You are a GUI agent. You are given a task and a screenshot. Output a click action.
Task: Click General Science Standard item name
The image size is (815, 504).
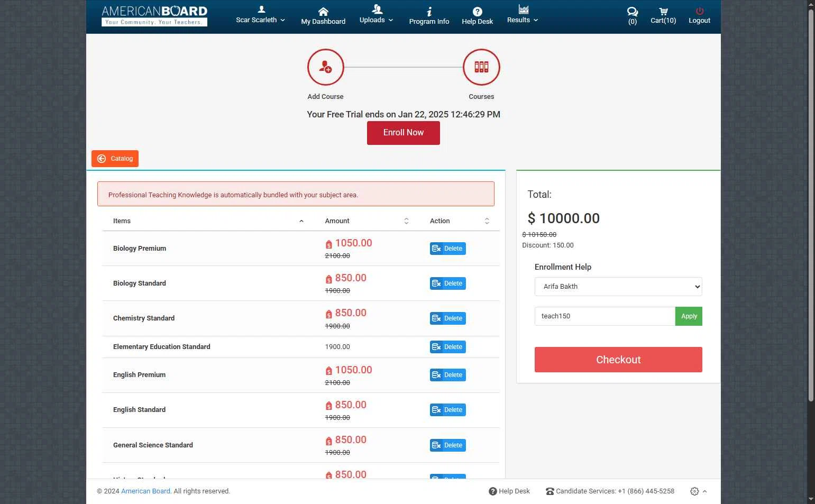153,445
